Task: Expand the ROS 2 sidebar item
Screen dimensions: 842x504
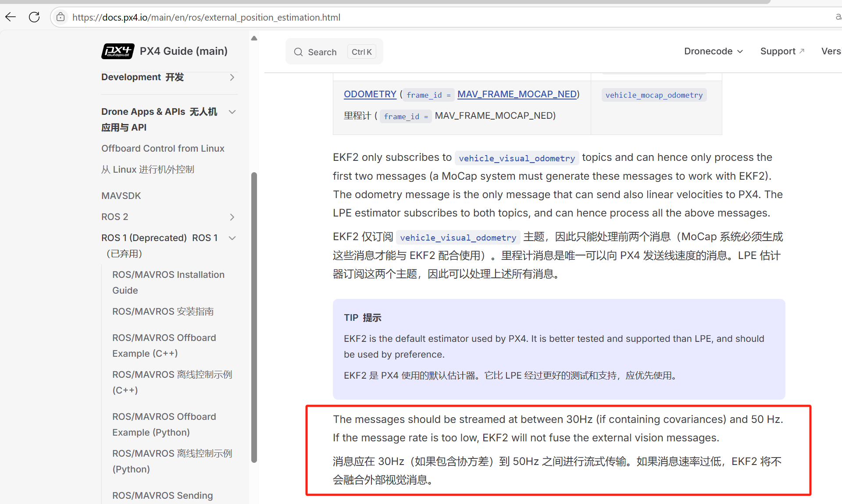Action: pyautogui.click(x=232, y=217)
